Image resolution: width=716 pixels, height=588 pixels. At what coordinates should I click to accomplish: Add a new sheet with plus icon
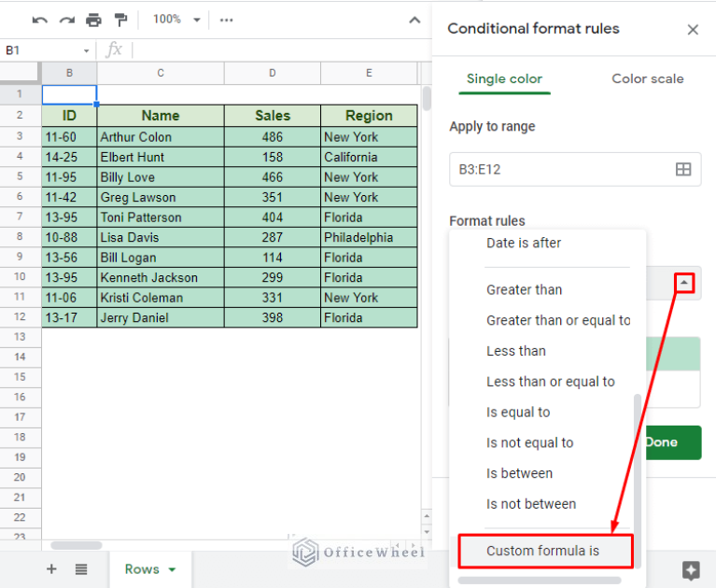(51, 569)
